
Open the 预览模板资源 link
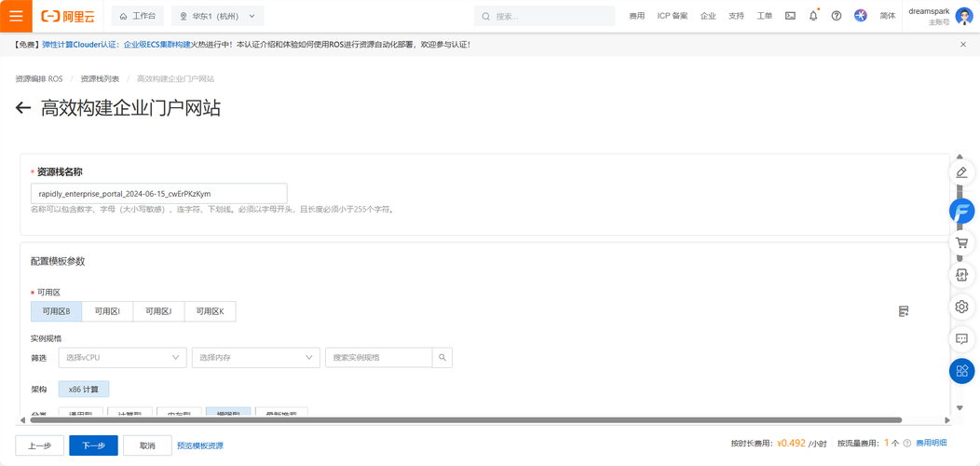(x=200, y=446)
